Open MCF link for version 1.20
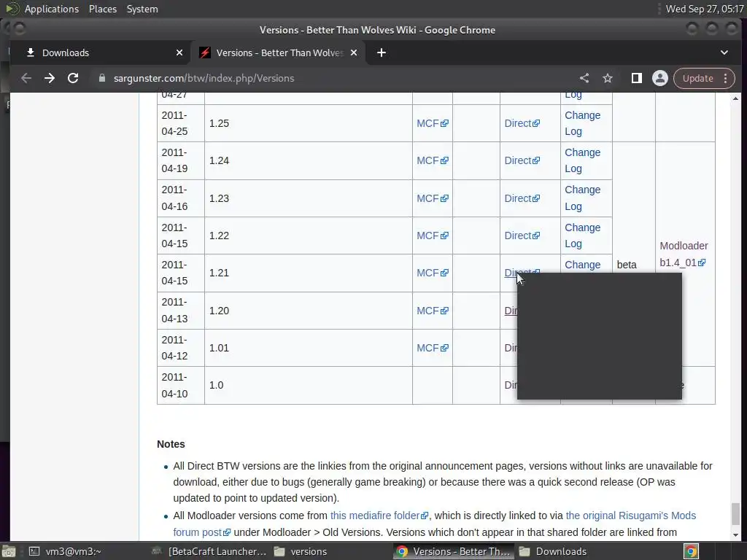 (x=432, y=311)
